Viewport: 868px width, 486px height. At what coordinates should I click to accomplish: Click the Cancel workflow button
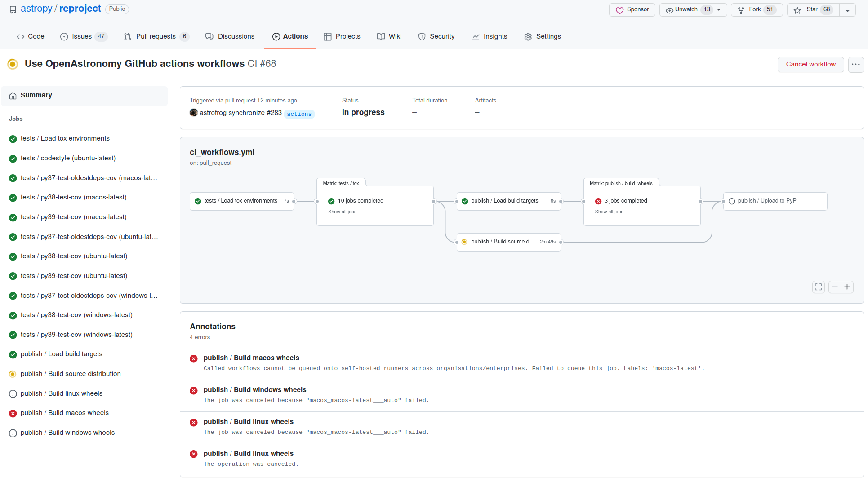(x=810, y=64)
